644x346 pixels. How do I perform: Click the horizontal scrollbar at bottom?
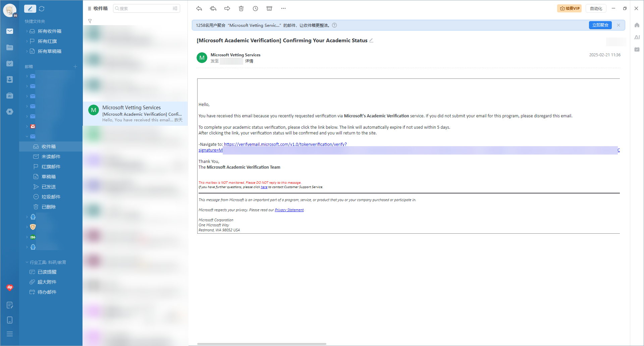(x=262, y=344)
